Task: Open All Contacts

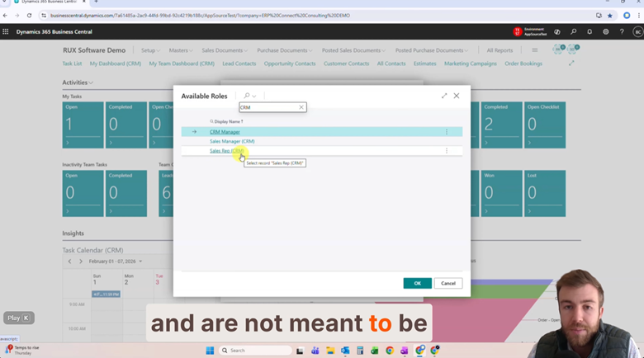Action: [391, 64]
